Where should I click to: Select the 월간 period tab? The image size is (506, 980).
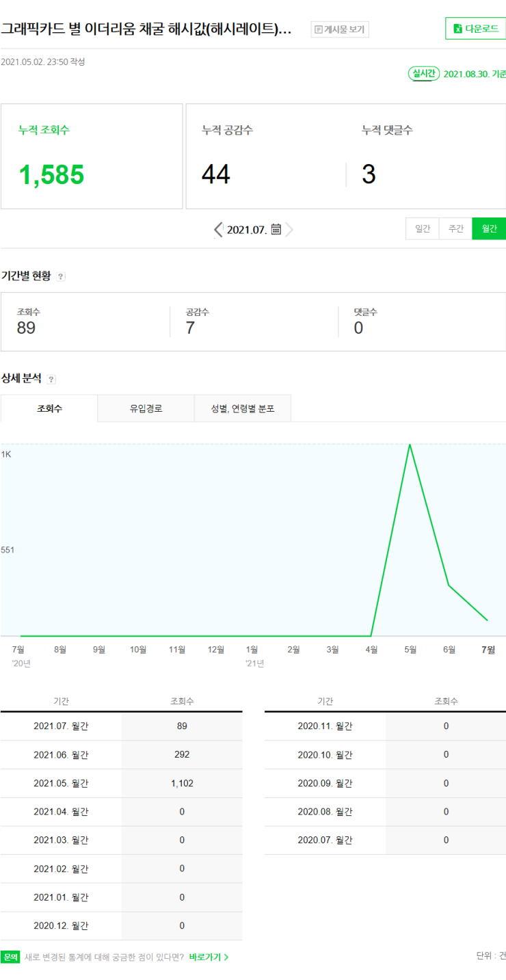pos(490,228)
